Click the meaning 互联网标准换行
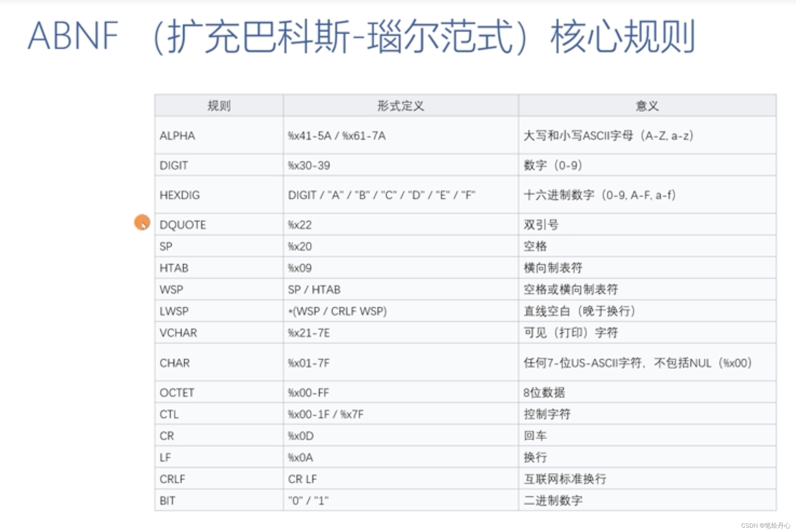The width and height of the screenshot is (796, 532). coord(565,479)
